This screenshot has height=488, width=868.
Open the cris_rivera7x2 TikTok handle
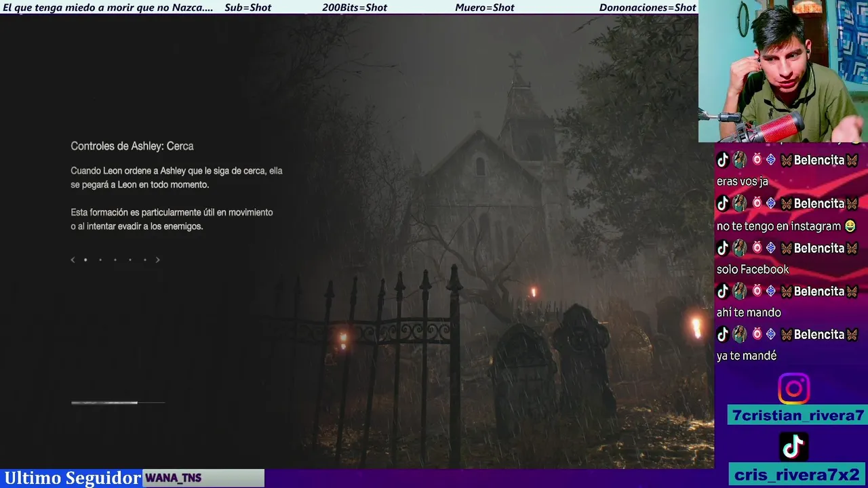(x=797, y=474)
